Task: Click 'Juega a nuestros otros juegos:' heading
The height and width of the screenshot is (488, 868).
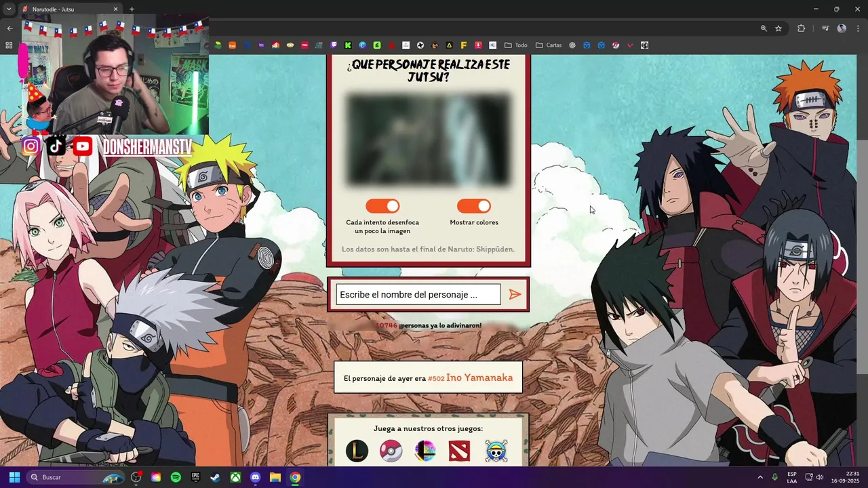Action: pos(428,428)
